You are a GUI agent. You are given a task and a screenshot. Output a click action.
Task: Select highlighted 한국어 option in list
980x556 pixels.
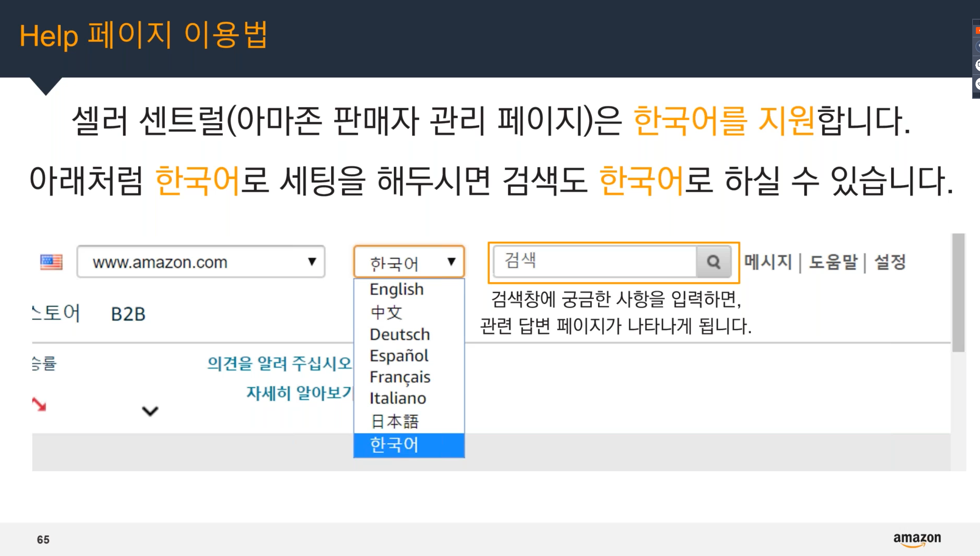(x=409, y=445)
